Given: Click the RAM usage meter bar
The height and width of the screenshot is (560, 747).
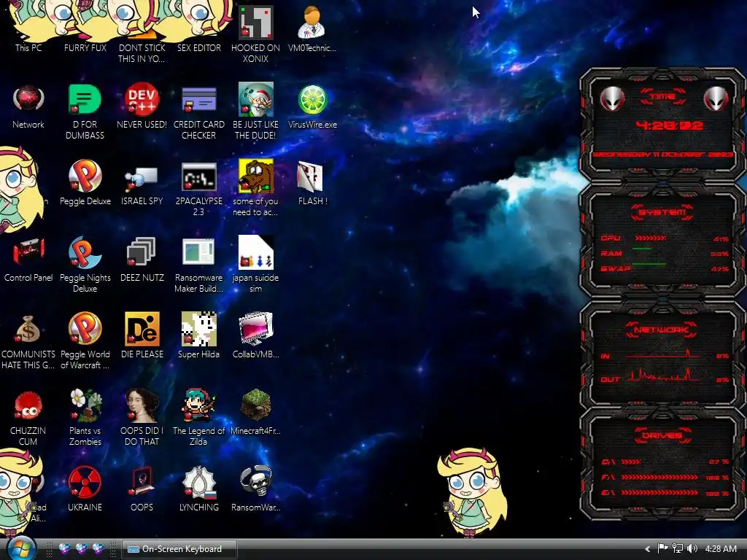Looking at the screenshot, I should pyautogui.click(x=642, y=249).
